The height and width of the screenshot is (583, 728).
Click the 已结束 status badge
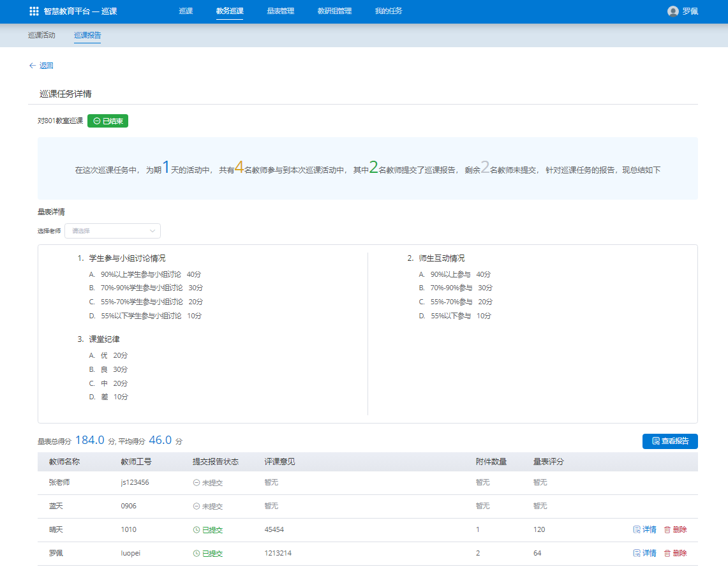(108, 121)
